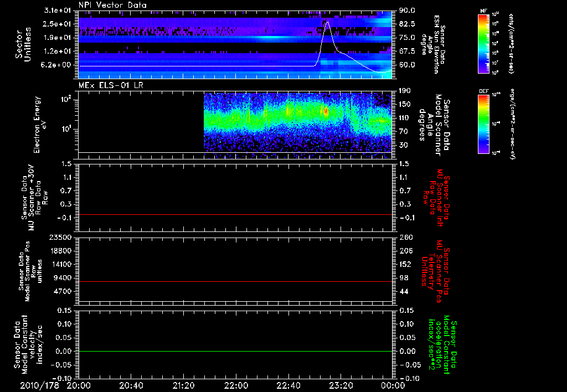567x392 pixels.
Task: Click the "2.5e+01" sector tick label
Action: 58,24
